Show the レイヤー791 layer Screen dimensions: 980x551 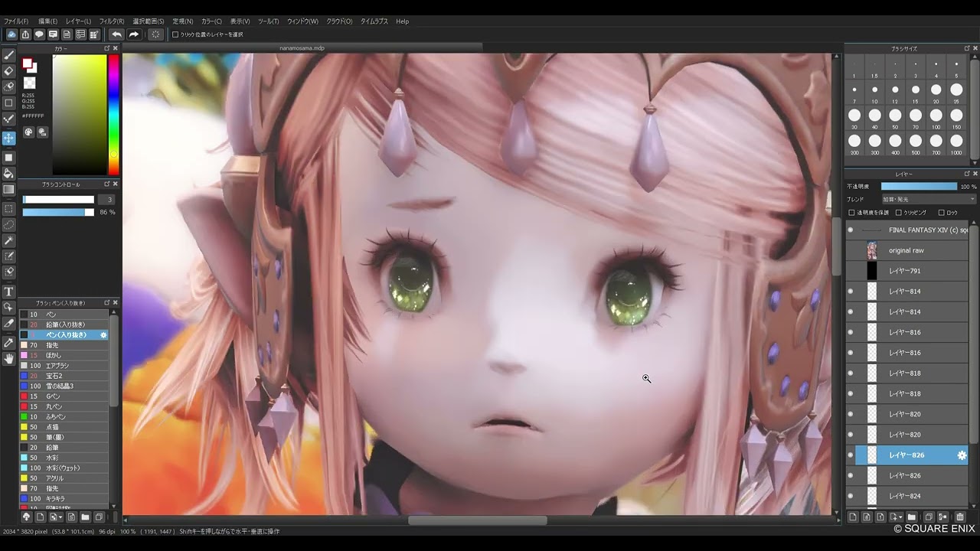pos(850,271)
